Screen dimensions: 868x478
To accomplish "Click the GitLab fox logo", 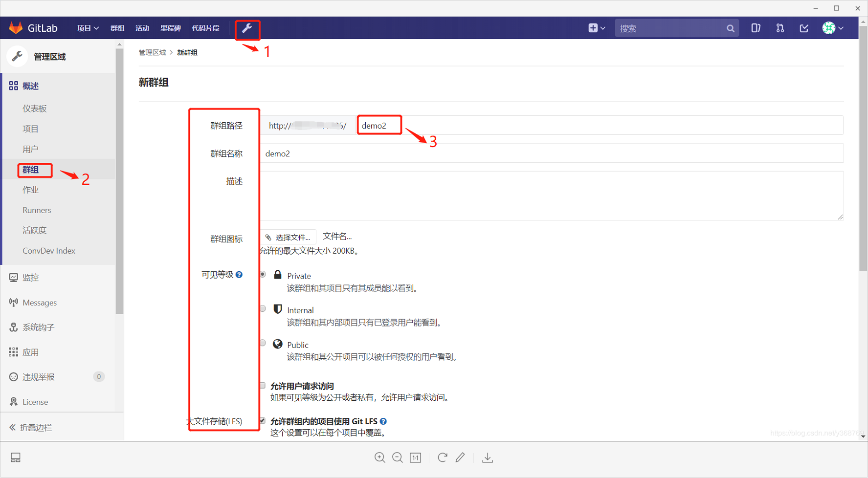I will click(x=16, y=28).
